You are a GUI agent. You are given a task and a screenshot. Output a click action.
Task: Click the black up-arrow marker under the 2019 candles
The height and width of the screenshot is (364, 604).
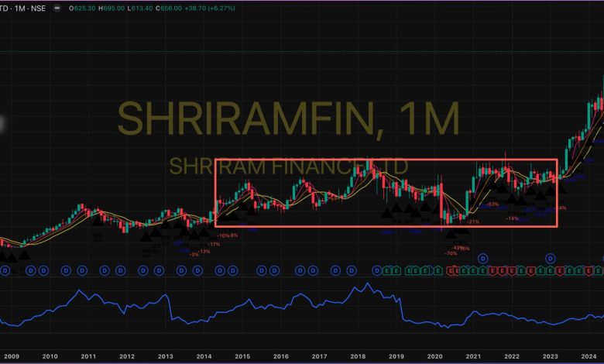tap(396, 208)
